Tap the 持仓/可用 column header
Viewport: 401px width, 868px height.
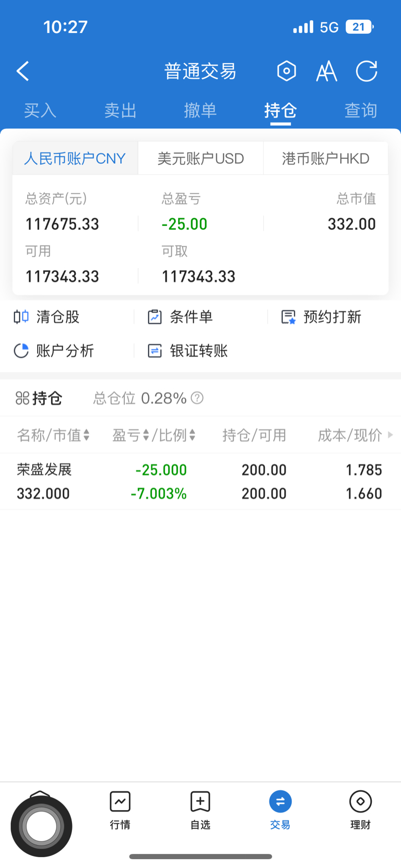(254, 435)
